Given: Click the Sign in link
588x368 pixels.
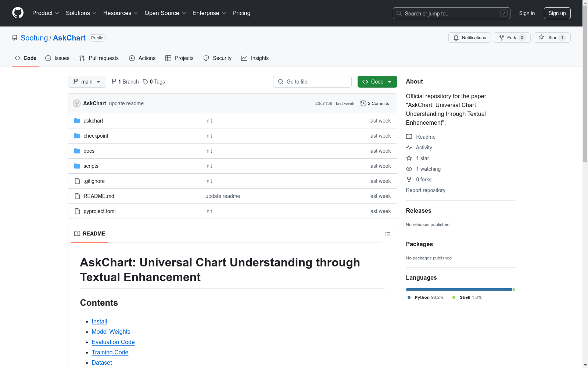Looking at the screenshot, I should 527,13.
